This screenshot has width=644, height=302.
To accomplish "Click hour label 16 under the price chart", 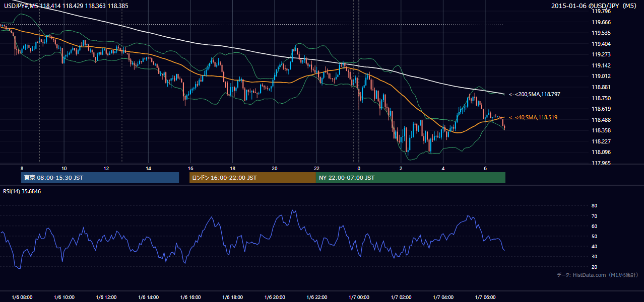I will click(190, 168).
